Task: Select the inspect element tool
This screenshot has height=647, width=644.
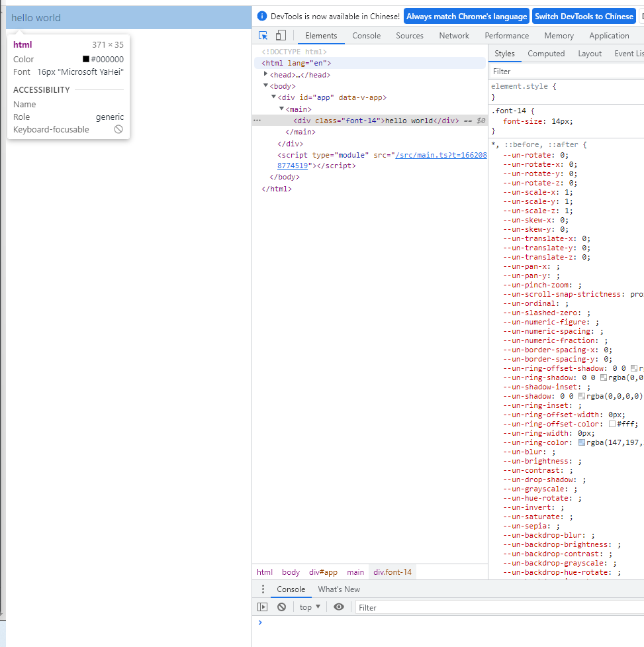Action: pos(263,34)
